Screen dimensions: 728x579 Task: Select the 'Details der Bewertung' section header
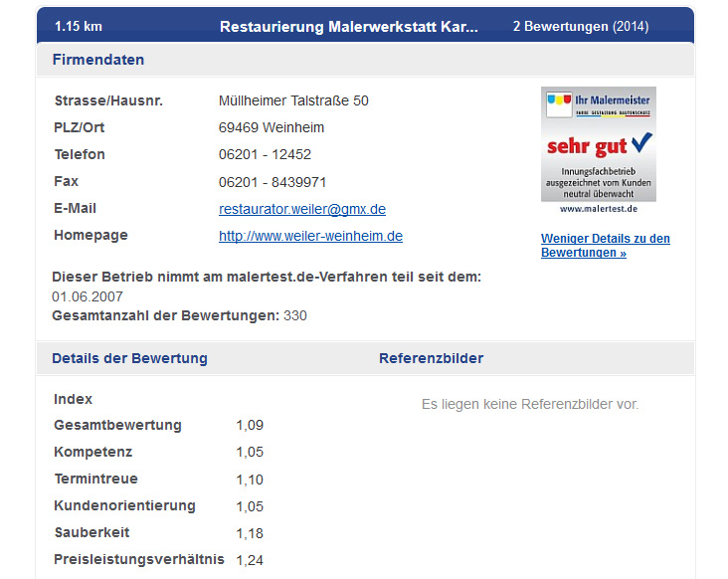pos(129,358)
